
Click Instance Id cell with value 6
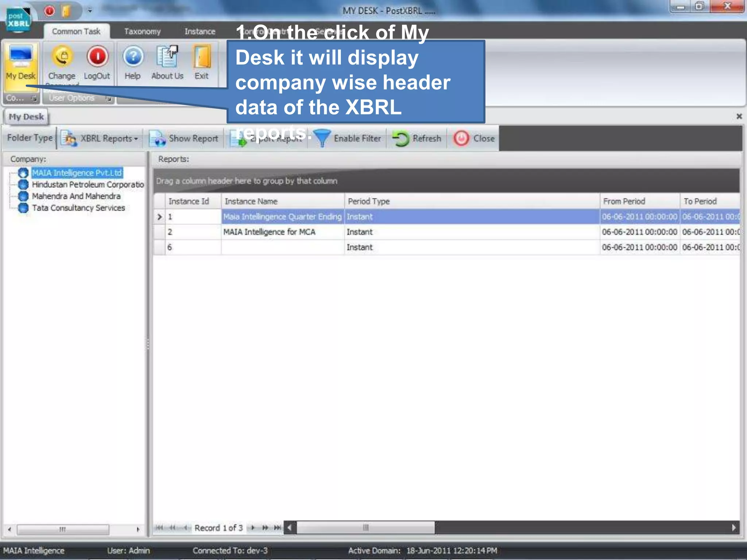point(193,247)
